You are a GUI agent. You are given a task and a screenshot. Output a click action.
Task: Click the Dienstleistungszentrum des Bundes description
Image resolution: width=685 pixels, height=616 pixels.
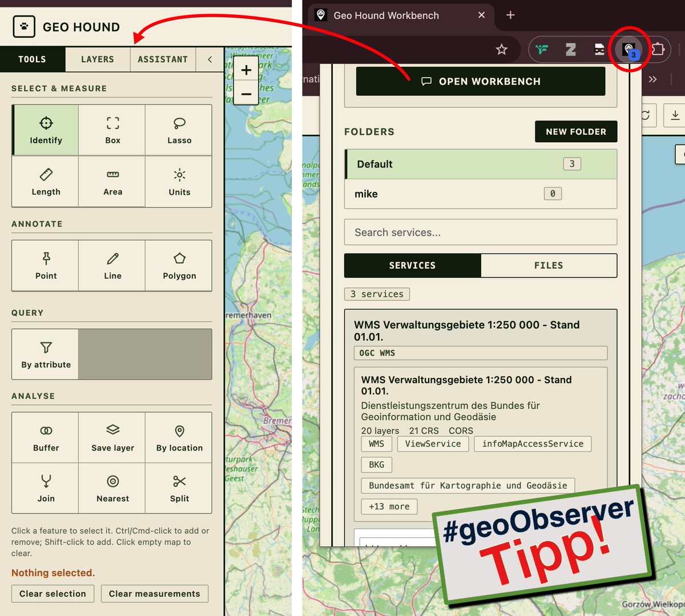(x=450, y=411)
